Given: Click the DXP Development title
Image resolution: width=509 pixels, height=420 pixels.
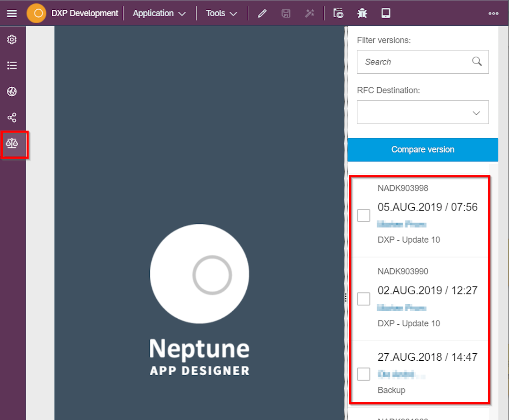Looking at the screenshot, I should click(85, 14).
